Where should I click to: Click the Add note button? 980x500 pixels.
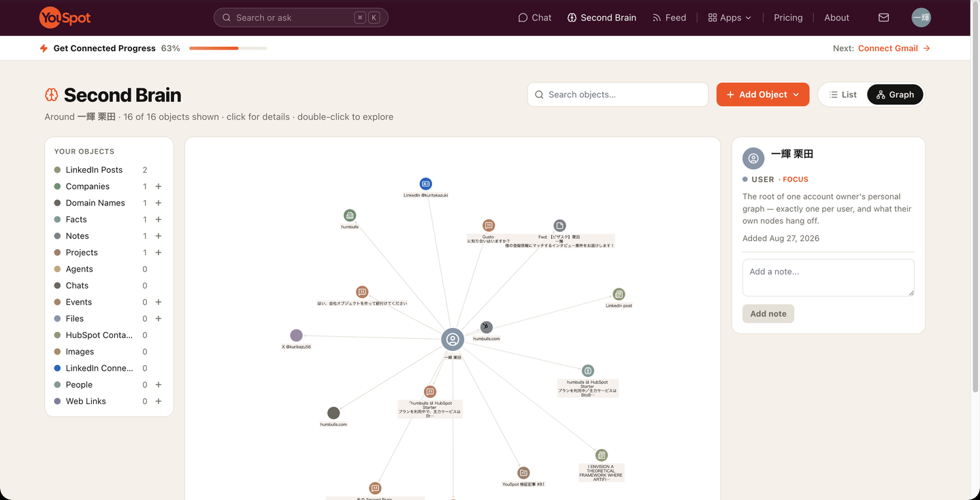(768, 314)
